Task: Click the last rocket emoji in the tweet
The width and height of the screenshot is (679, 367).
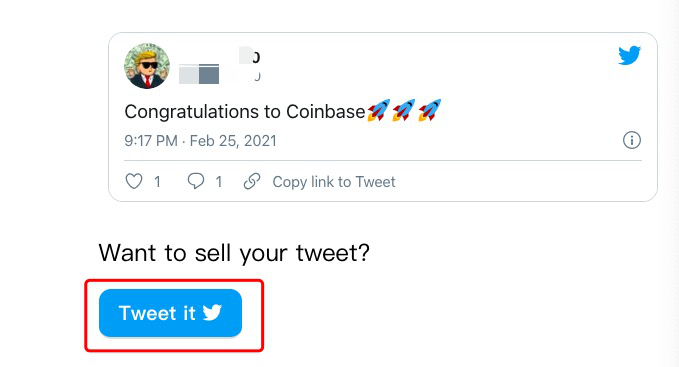Action: point(430,110)
